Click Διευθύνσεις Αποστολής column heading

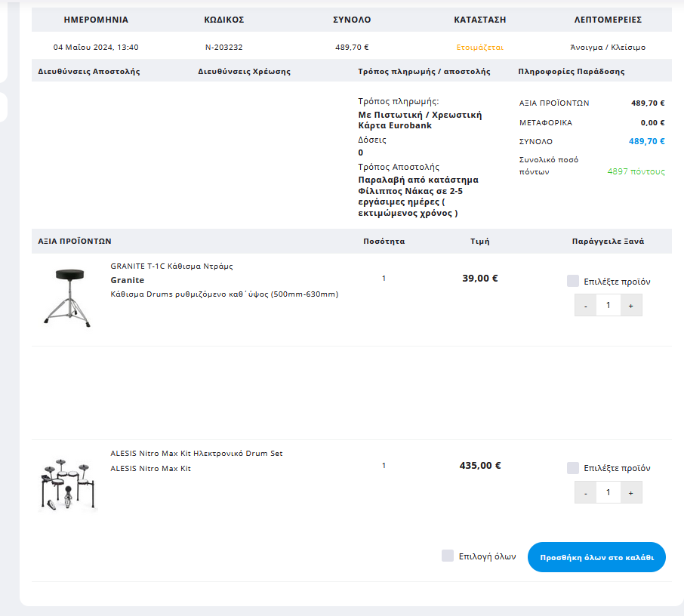[x=89, y=71]
